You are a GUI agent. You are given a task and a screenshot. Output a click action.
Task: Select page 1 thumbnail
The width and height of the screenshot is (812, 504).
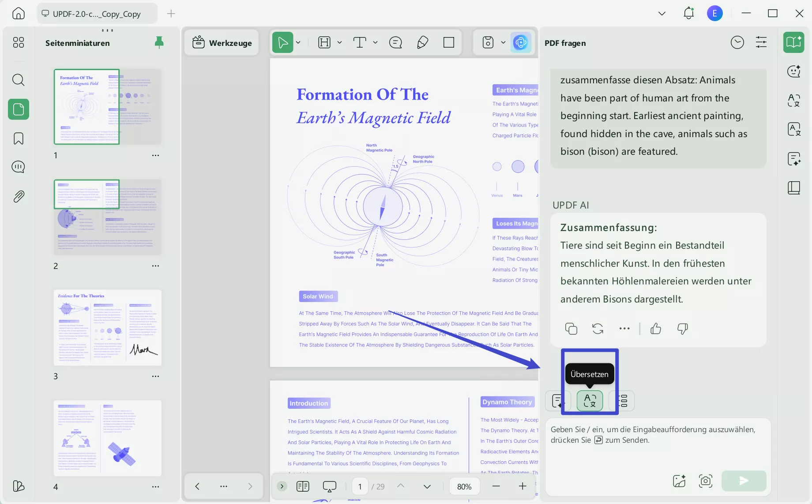coord(108,107)
